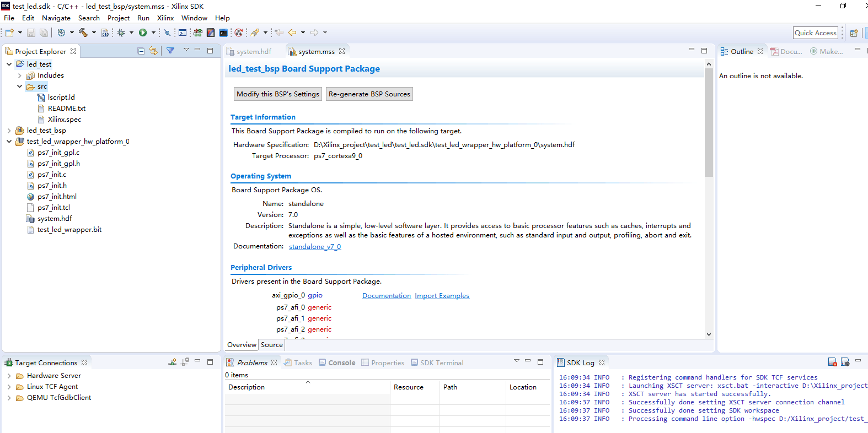Switch to the Tasks tab
This screenshot has width=868, height=433.
point(298,362)
